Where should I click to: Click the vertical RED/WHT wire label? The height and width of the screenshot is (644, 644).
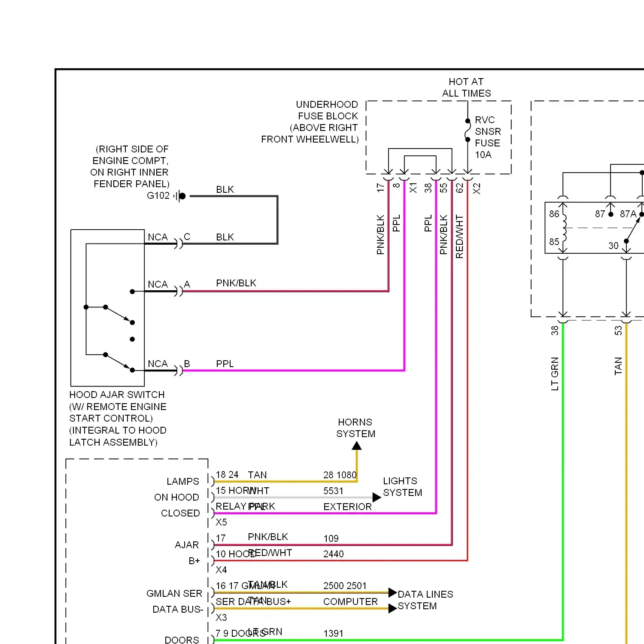[459, 237]
